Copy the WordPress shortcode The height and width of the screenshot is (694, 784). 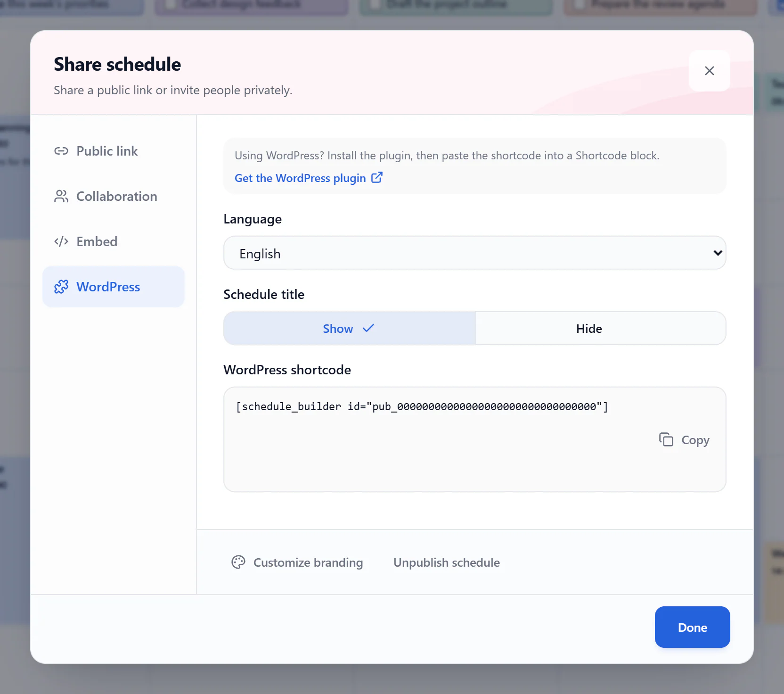(684, 440)
